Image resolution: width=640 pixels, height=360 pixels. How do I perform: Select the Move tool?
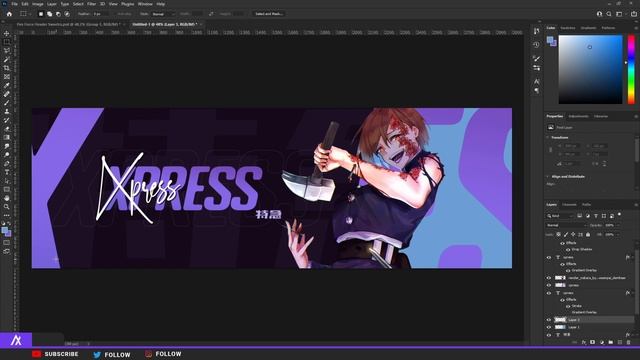pyautogui.click(x=7, y=33)
